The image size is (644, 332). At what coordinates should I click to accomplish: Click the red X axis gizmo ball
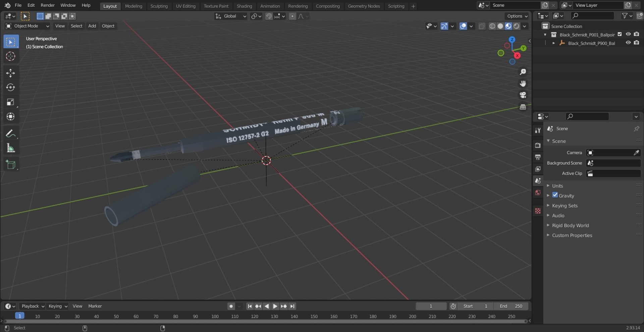517,56
